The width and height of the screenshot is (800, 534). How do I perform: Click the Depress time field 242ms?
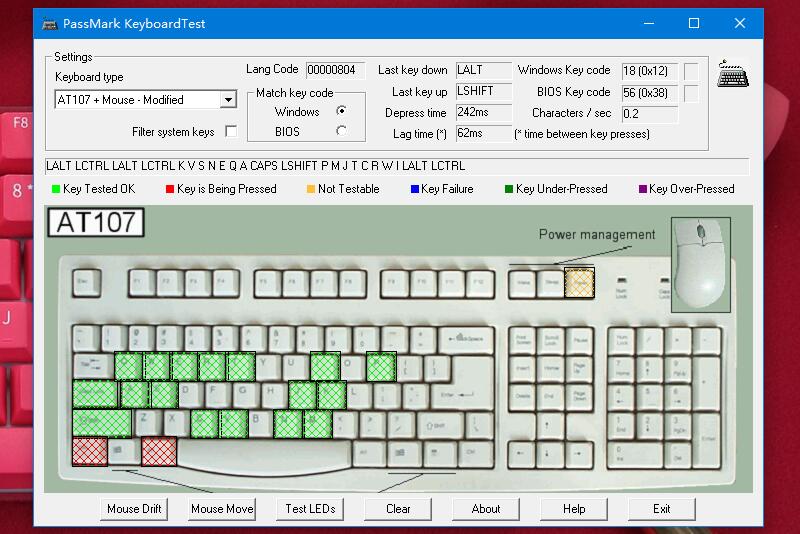483,112
